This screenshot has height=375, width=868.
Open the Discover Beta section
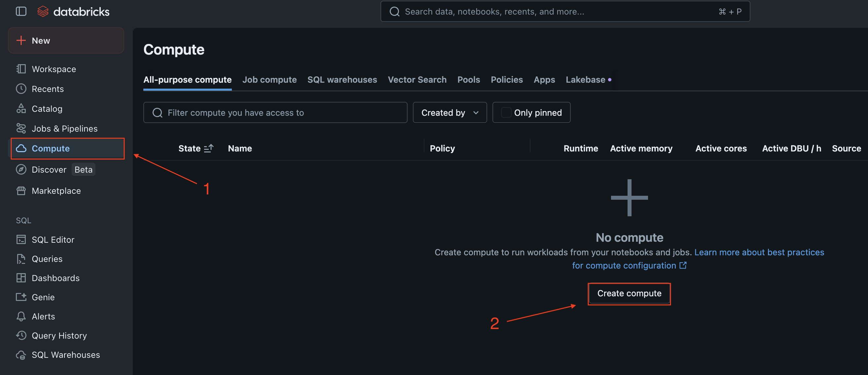[49, 169]
